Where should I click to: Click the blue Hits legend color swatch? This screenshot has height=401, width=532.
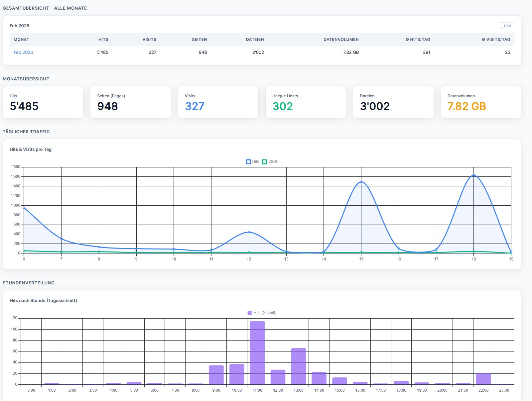(247, 161)
